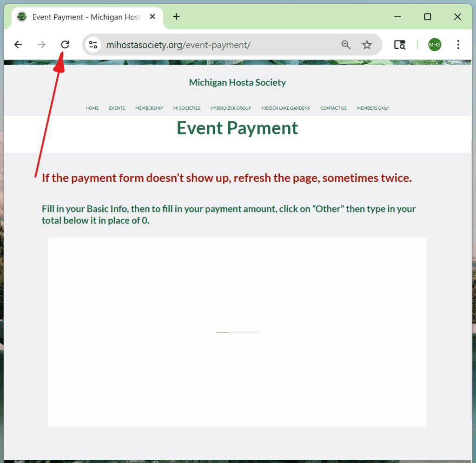Open site information icon in address bar
This screenshot has width=476, height=463.
pos(93,45)
